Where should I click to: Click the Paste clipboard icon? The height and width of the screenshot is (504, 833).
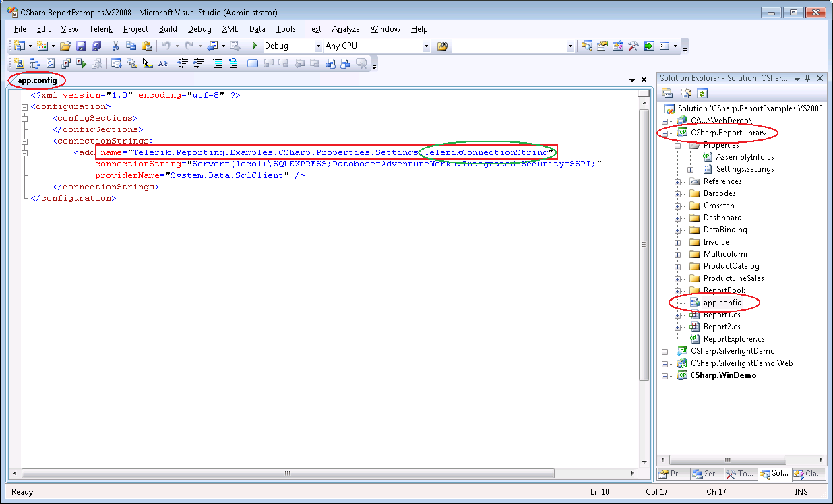pos(146,46)
